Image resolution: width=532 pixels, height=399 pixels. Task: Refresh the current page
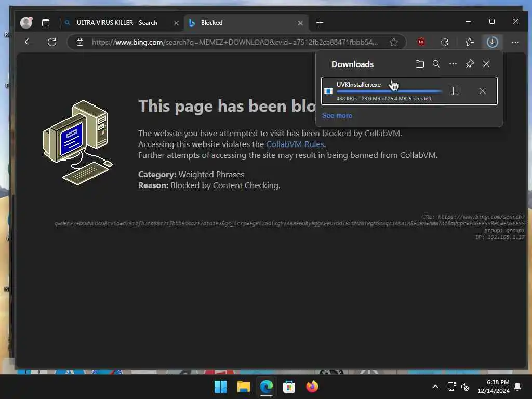coord(52,42)
